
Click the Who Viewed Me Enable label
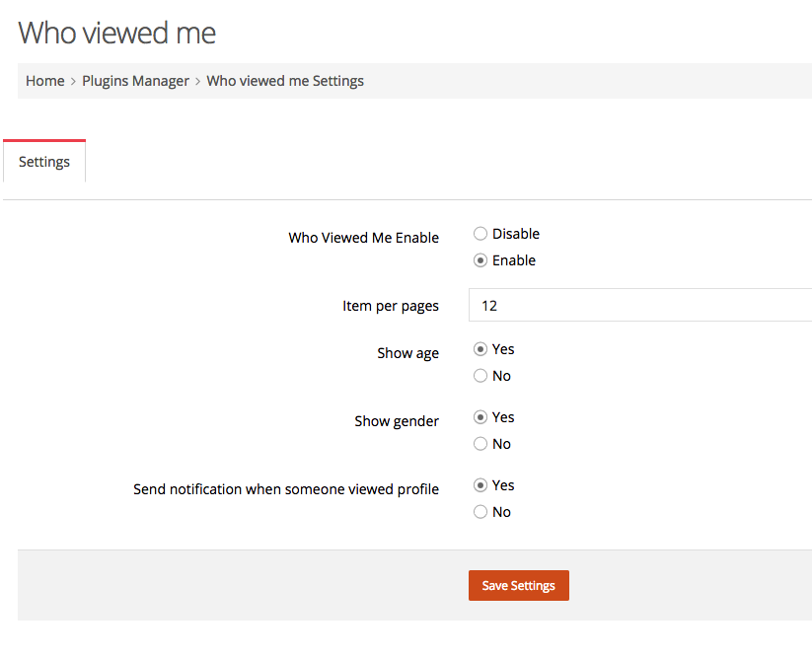[x=363, y=238]
